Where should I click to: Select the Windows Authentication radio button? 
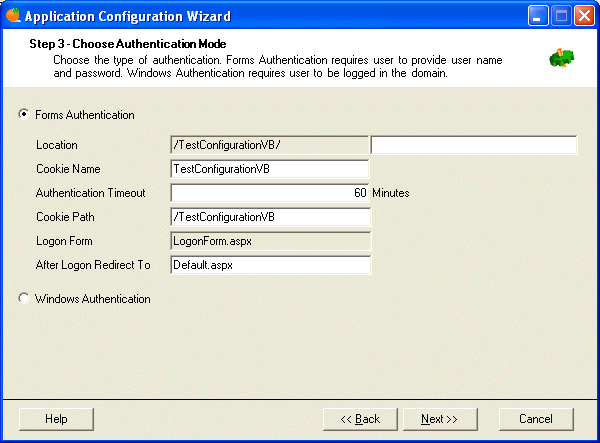tap(24, 298)
